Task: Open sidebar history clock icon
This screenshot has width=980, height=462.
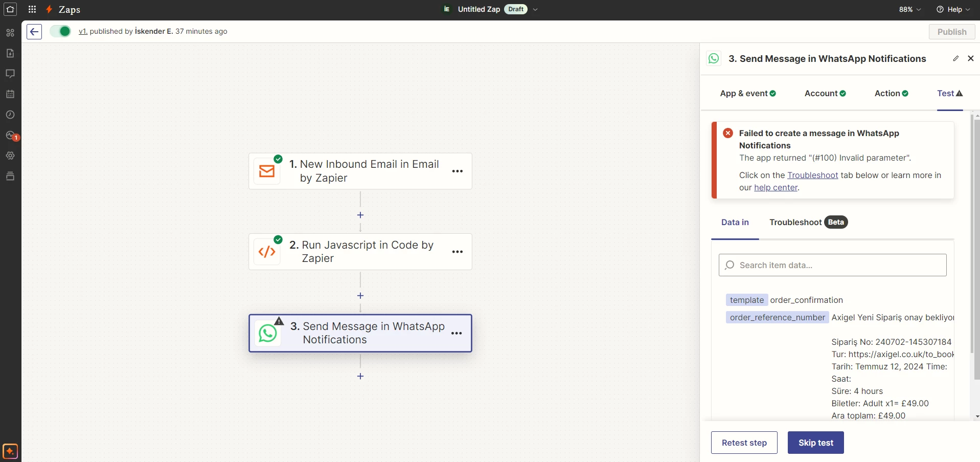Action: [10, 115]
